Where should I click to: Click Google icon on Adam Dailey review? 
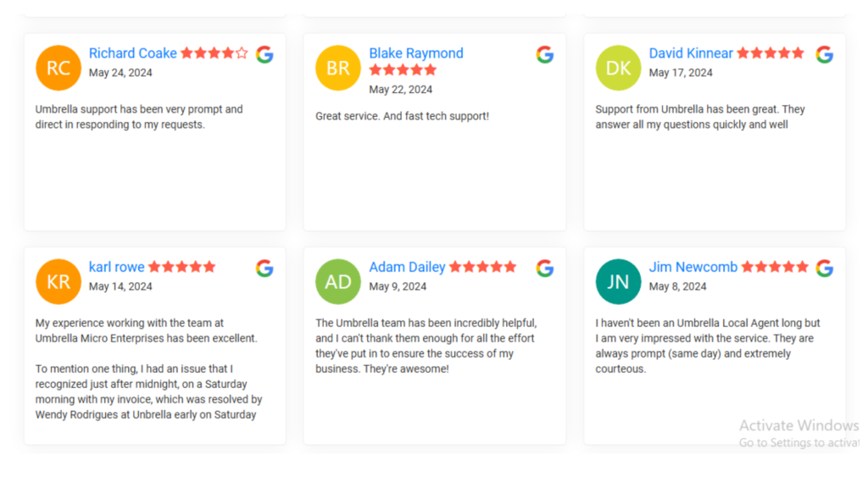coord(545,268)
